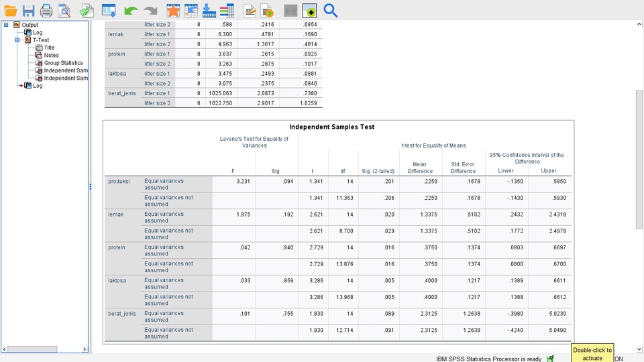
Task: Click the Mean Difference column header
Action: point(420,168)
